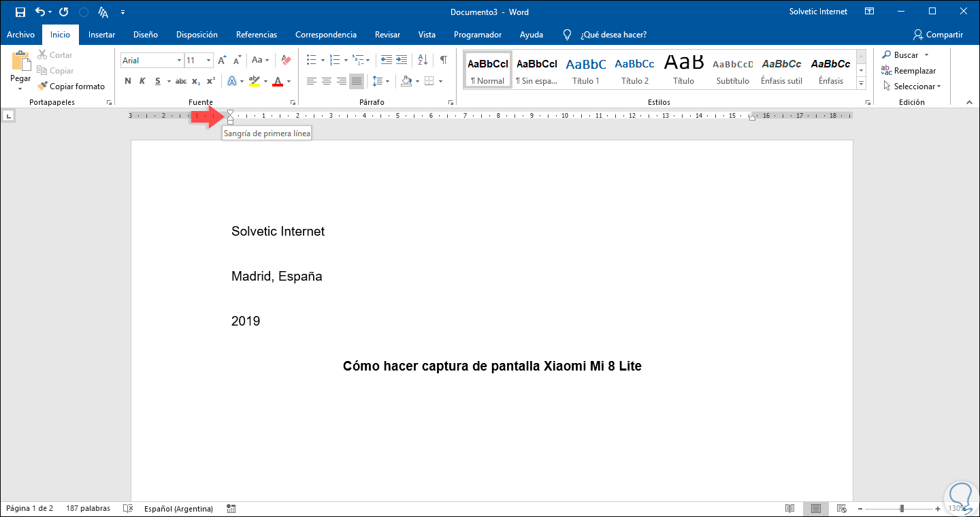Click the spelling proofing icon in status bar
This screenshot has height=517, width=980.
(x=127, y=508)
